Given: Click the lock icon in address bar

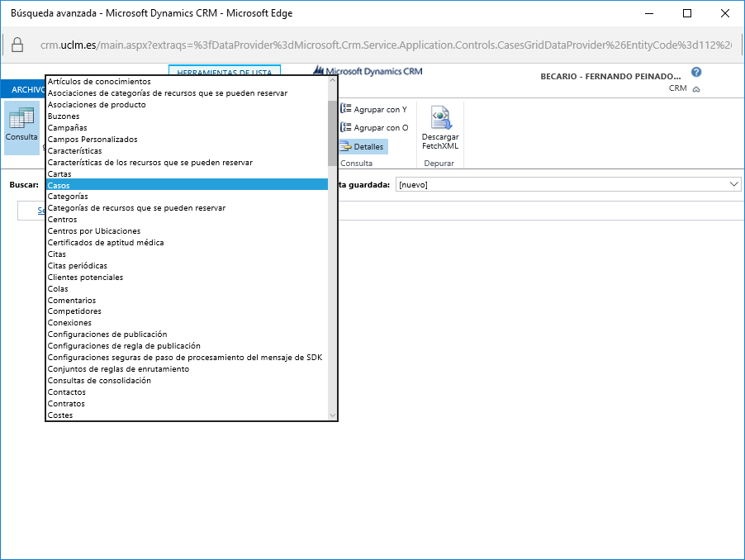Looking at the screenshot, I should tap(17, 45).
